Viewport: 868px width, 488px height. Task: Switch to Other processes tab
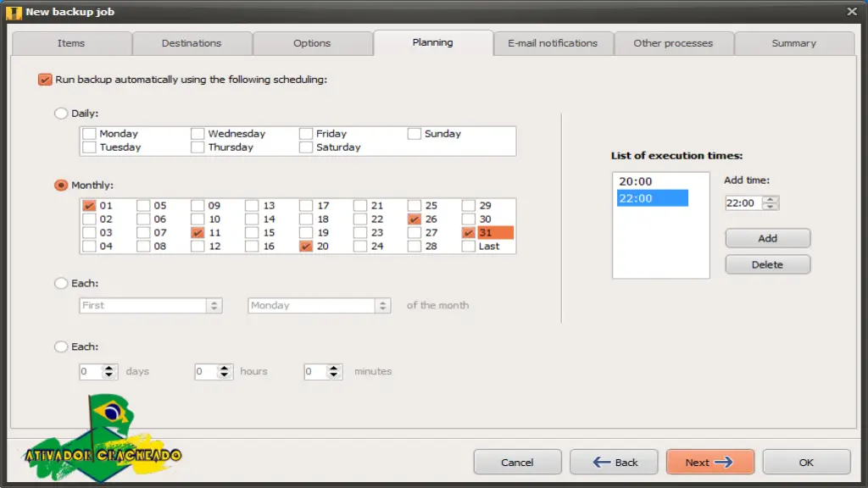(x=673, y=43)
